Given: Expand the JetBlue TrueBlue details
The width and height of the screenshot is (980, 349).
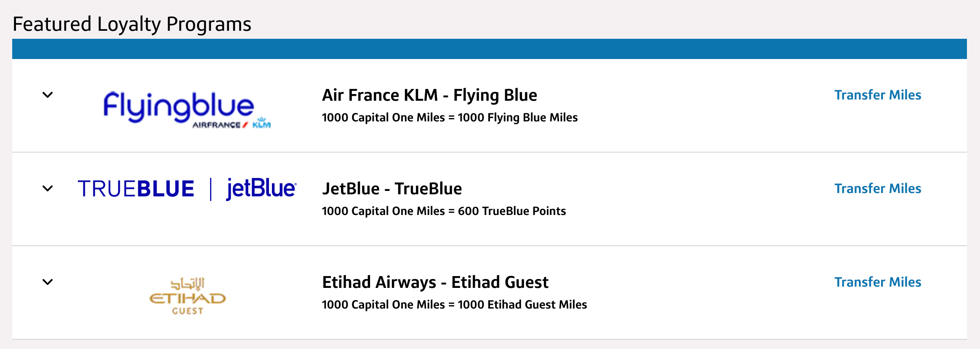Looking at the screenshot, I should coord(47,188).
